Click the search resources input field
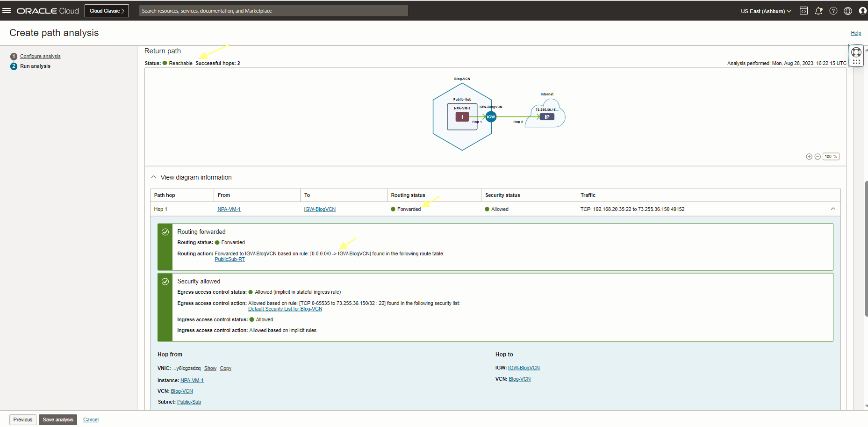868x427 pixels. click(x=273, y=11)
